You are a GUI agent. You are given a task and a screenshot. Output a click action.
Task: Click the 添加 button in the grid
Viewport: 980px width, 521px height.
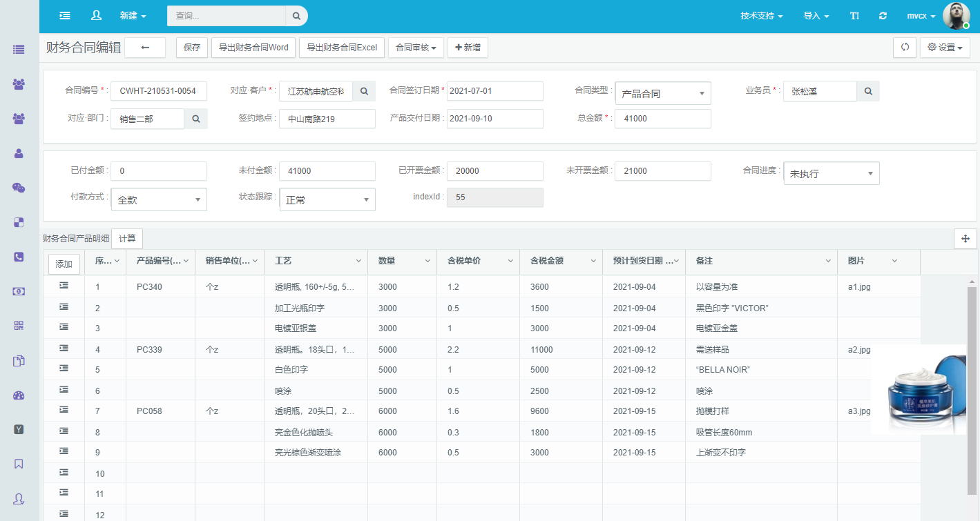[x=64, y=264]
